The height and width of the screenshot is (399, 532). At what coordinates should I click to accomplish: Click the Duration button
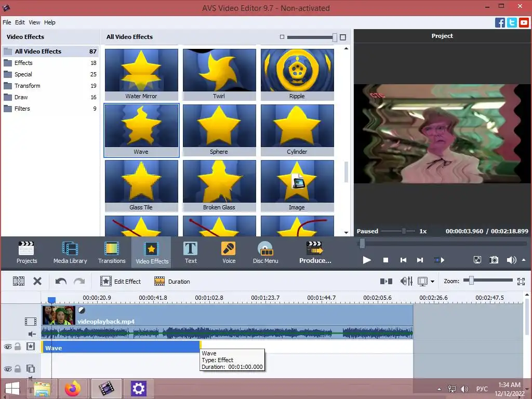pyautogui.click(x=172, y=281)
